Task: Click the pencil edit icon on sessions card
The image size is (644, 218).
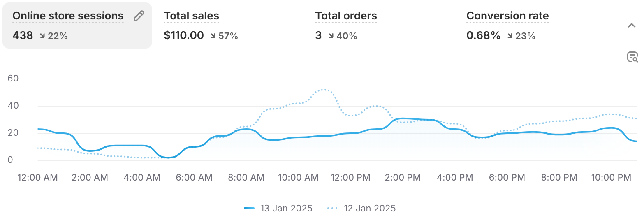Action: pyautogui.click(x=139, y=16)
